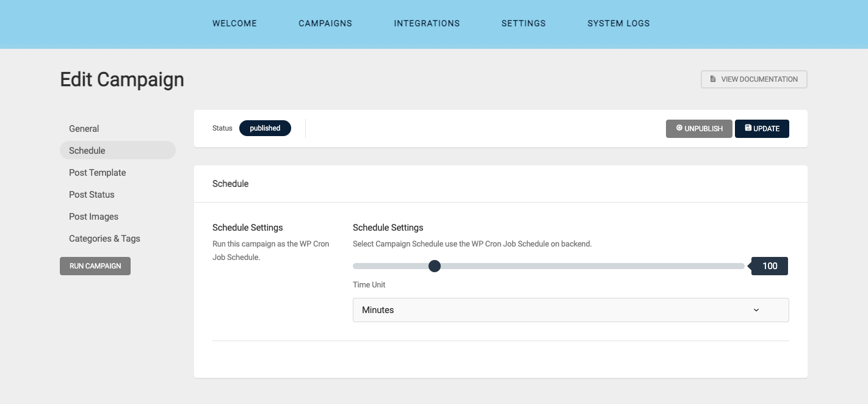
Task: Click the slider value box showing 100
Action: pyautogui.click(x=770, y=266)
